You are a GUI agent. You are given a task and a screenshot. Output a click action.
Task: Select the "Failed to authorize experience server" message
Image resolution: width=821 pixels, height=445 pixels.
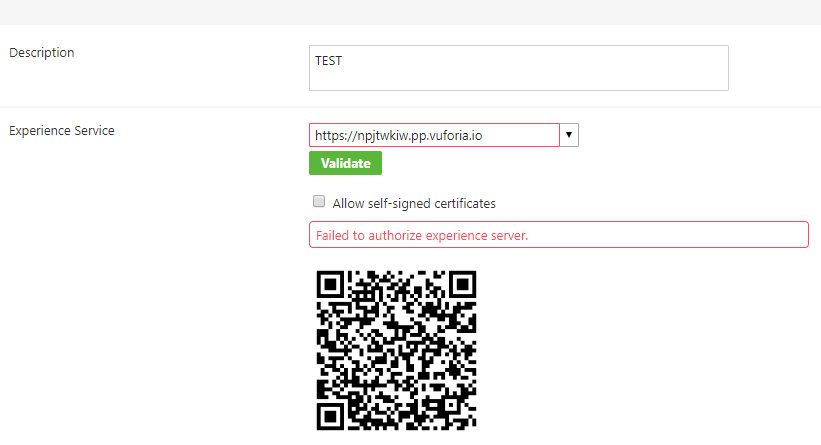[421, 236]
